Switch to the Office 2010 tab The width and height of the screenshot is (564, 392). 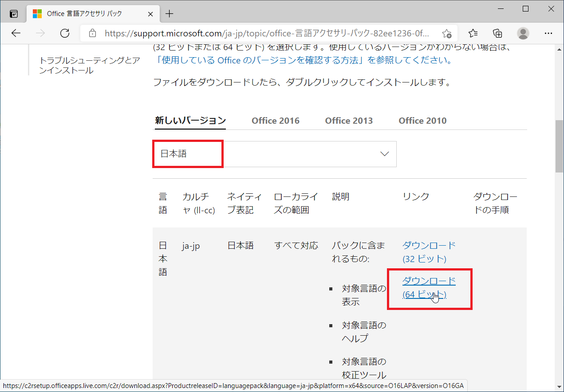(422, 121)
